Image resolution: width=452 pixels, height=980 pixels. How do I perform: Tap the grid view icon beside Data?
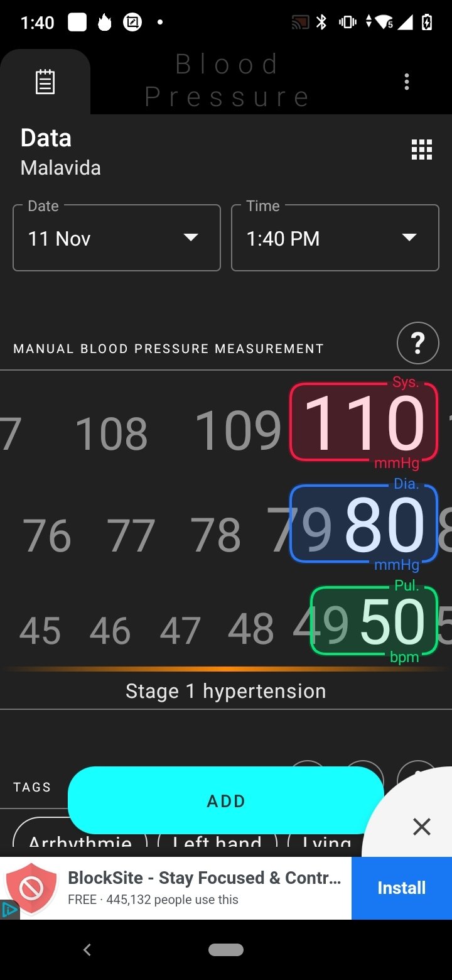[421, 150]
